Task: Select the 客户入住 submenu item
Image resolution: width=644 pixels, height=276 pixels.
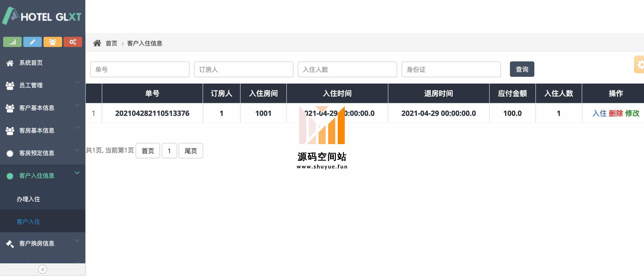Action: point(28,222)
